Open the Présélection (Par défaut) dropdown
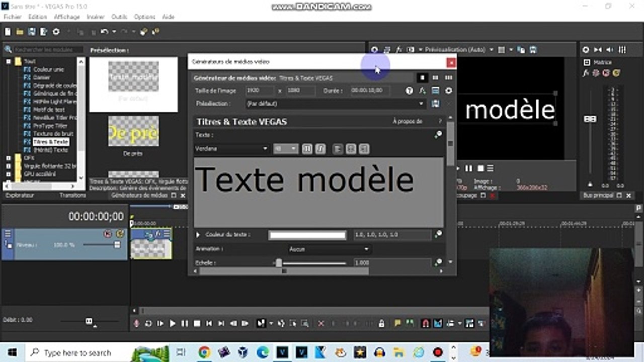 tap(335, 104)
